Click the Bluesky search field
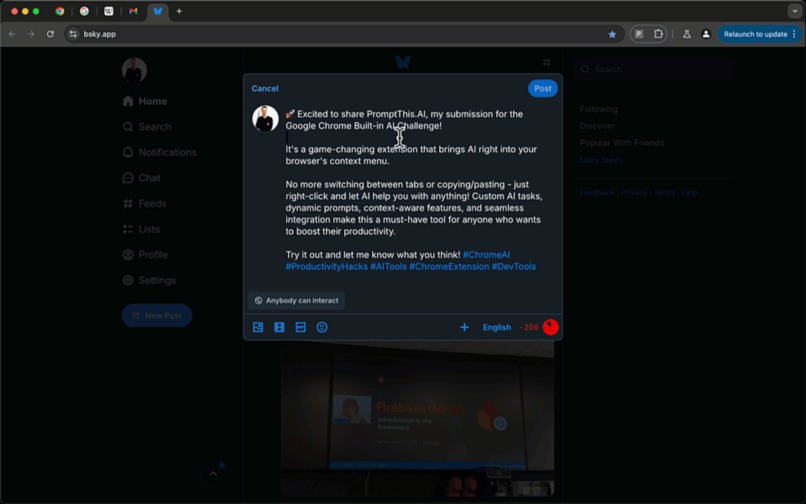The image size is (806, 504). [655, 69]
